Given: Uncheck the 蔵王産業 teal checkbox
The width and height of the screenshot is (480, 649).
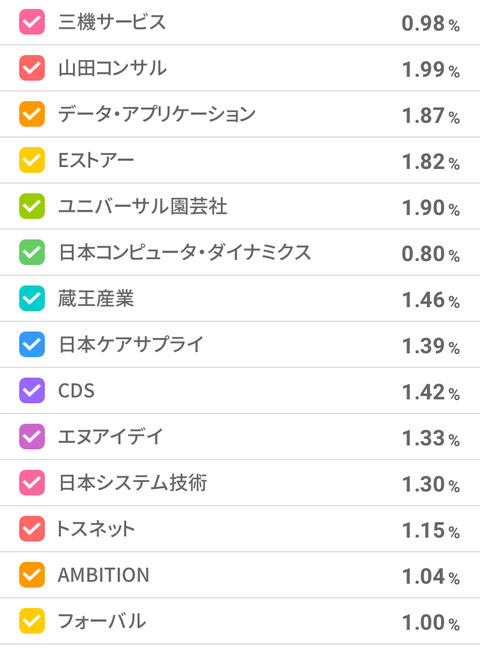Looking at the screenshot, I should coord(32,298).
